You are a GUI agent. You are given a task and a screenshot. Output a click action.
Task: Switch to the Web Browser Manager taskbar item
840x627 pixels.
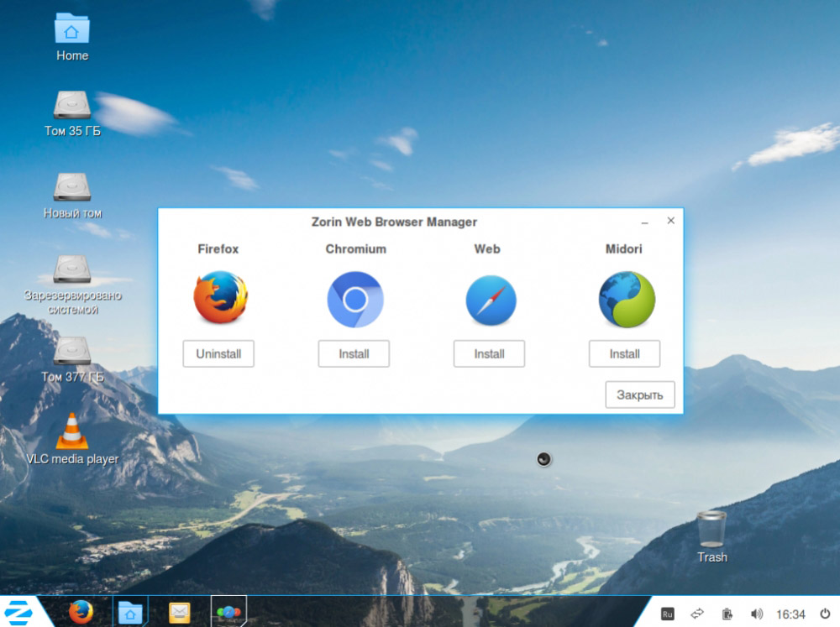(228, 612)
